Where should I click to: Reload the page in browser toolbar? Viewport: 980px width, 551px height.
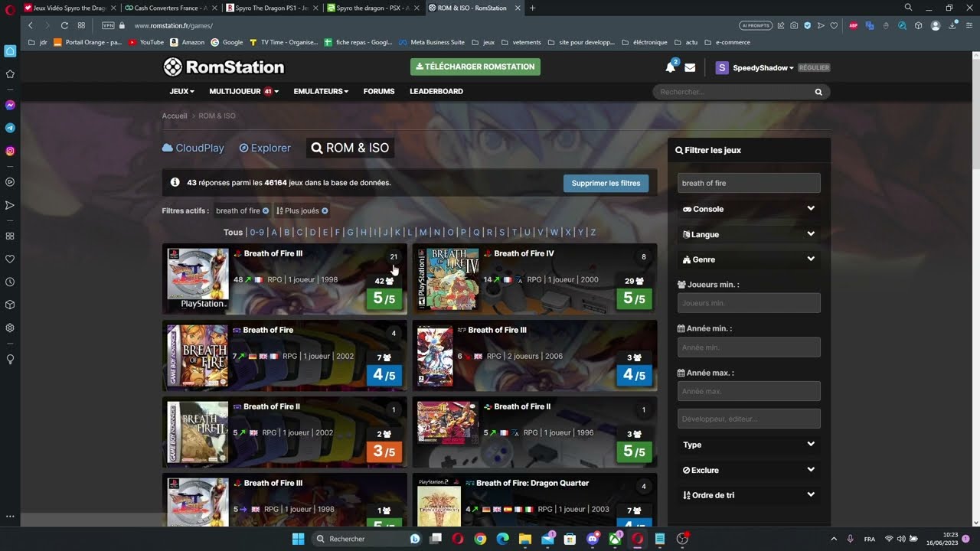[x=64, y=25]
